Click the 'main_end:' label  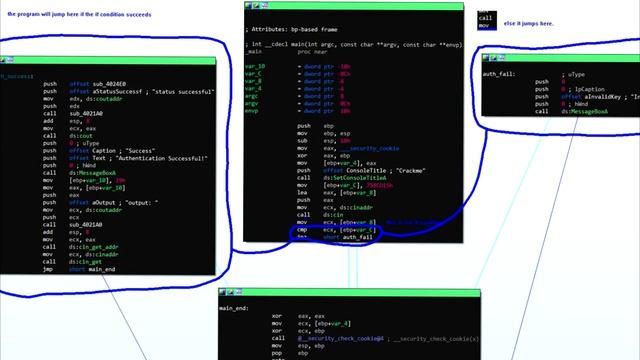(234, 308)
